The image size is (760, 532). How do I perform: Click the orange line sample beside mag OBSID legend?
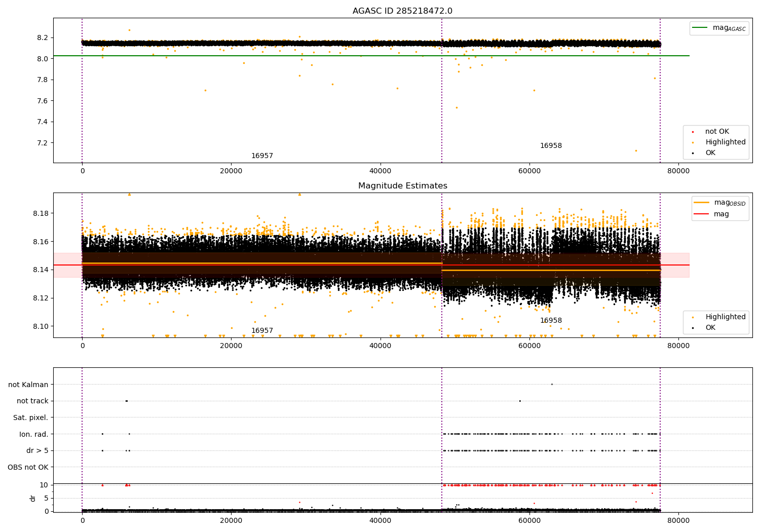702,202
